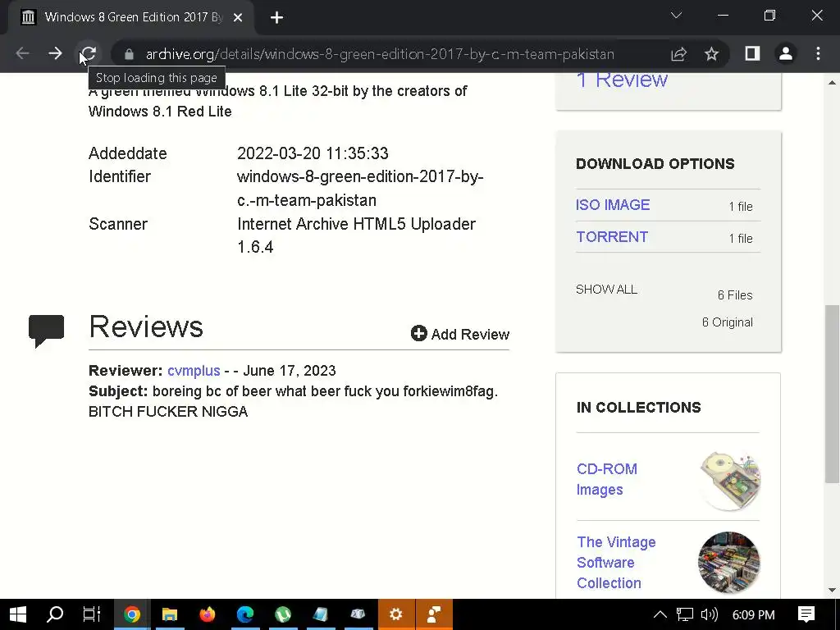Click the scrollbar up arrow
The image size is (840, 630).
832,82
